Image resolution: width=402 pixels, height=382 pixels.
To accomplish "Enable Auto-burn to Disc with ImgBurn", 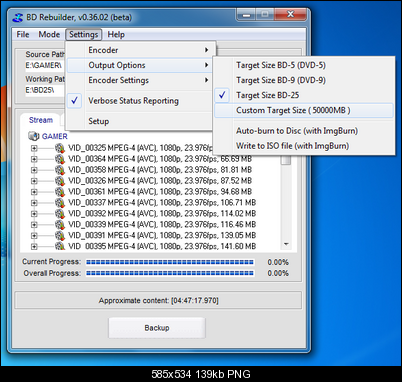I will tap(303, 131).
